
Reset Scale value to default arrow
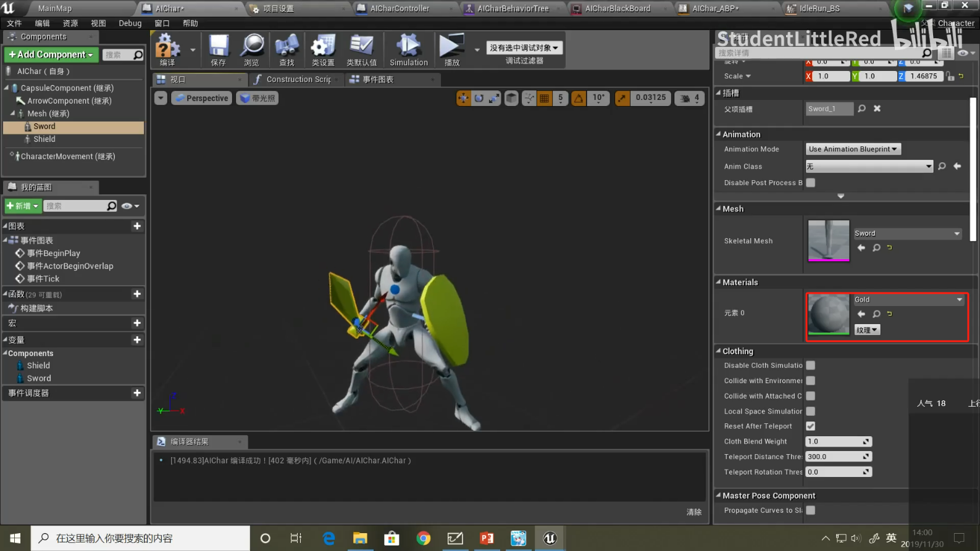pos(961,77)
